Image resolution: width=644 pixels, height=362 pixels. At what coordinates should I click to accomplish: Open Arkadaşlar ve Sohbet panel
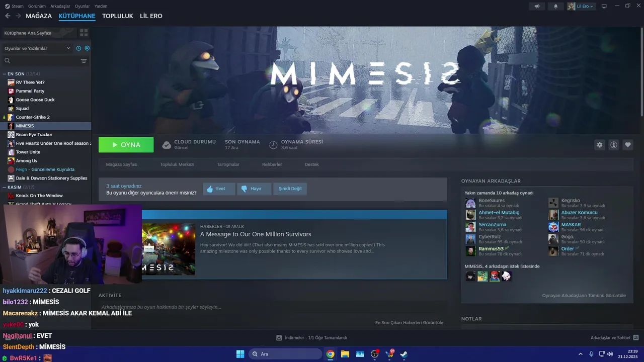(614, 338)
